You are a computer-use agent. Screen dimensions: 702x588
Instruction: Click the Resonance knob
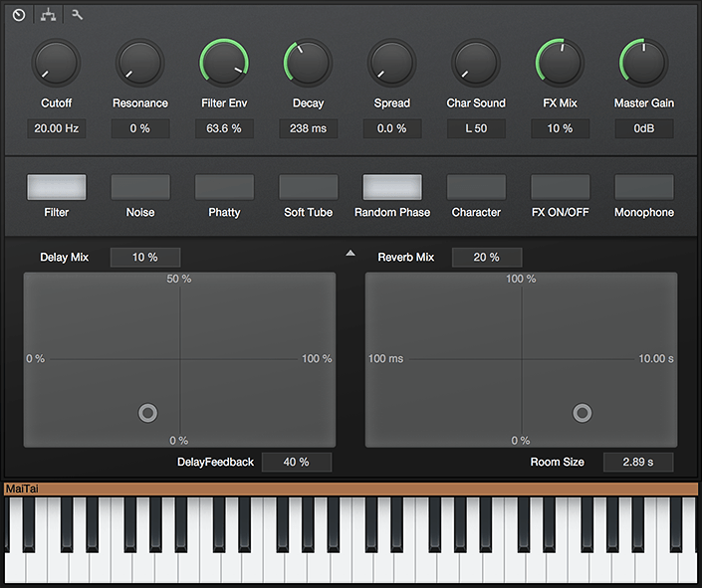[x=140, y=63]
